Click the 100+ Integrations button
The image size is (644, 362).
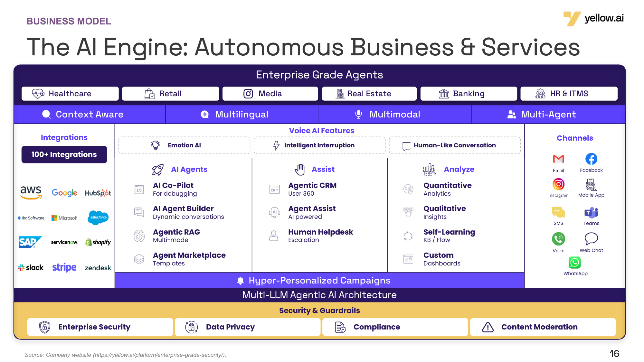tap(64, 154)
